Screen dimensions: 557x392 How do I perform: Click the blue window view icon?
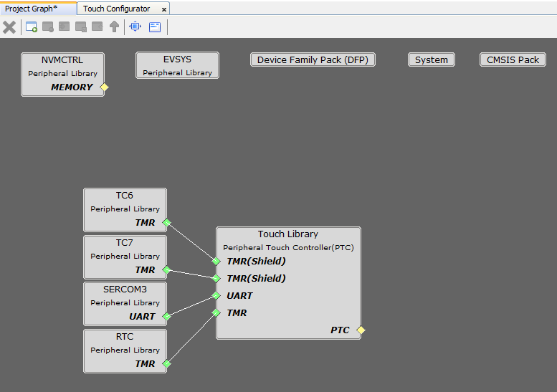[x=155, y=27]
